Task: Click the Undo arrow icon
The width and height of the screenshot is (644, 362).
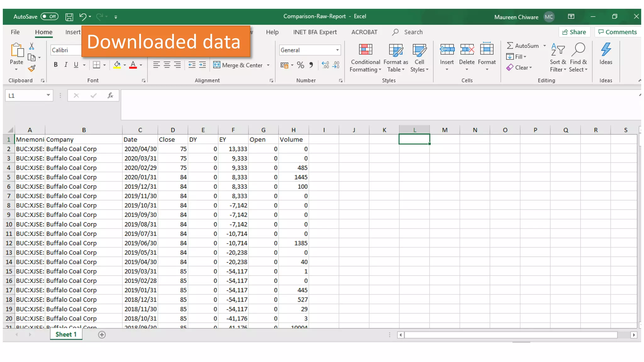Action: tap(83, 16)
